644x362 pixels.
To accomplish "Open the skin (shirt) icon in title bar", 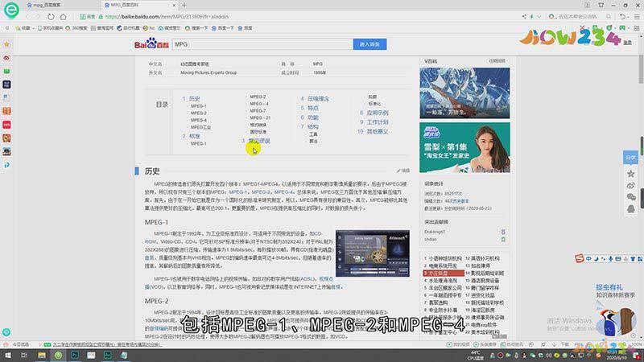I will (x=601, y=6).
